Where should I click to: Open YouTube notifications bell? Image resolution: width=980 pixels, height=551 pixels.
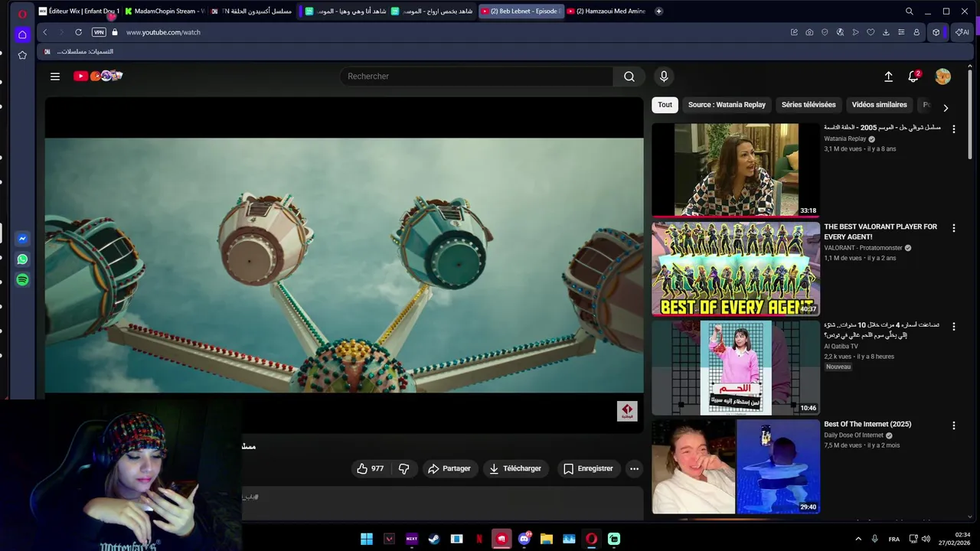coord(913,77)
